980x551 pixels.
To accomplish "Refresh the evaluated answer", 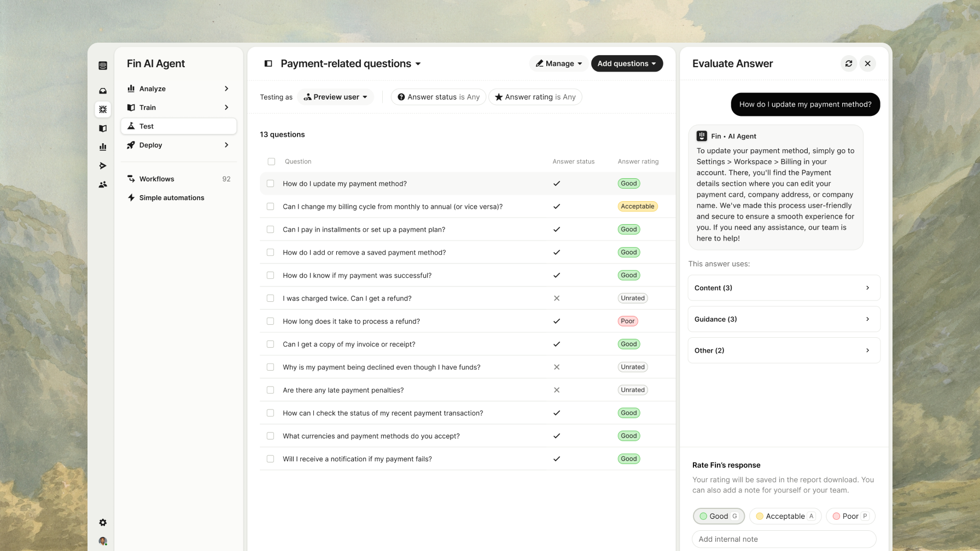I will [849, 63].
